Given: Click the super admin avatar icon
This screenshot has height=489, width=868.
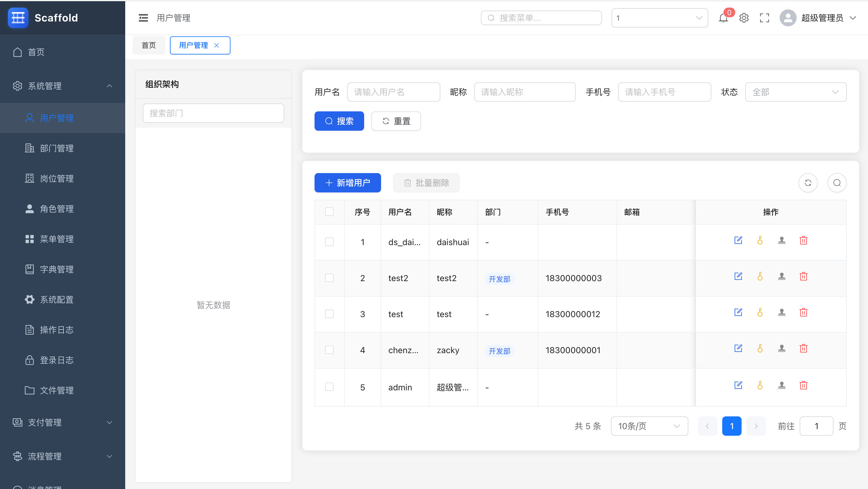Looking at the screenshot, I should click(788, 18).
